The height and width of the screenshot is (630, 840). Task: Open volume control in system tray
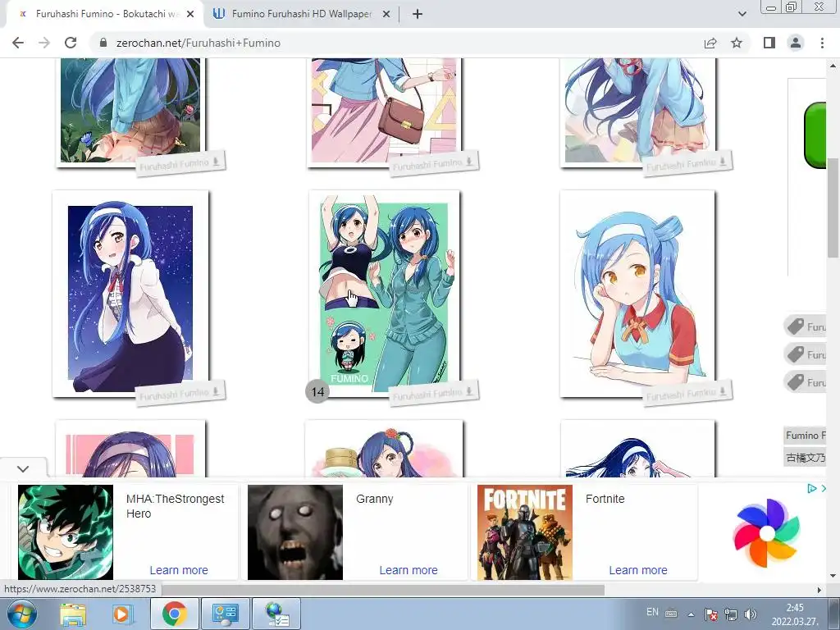pyautogui.click(x=751, y=614)
